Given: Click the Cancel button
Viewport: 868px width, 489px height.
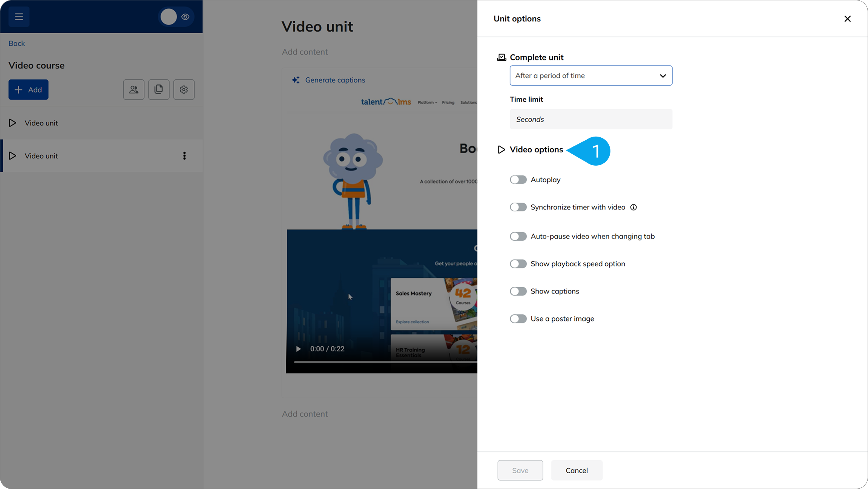Looking at the screenshot, I should tap(577, 470).
